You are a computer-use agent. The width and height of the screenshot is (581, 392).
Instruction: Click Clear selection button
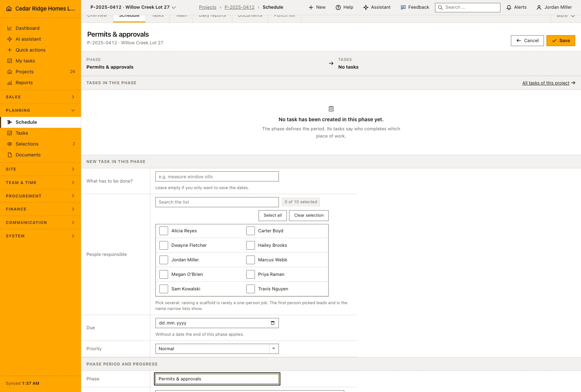309,216
